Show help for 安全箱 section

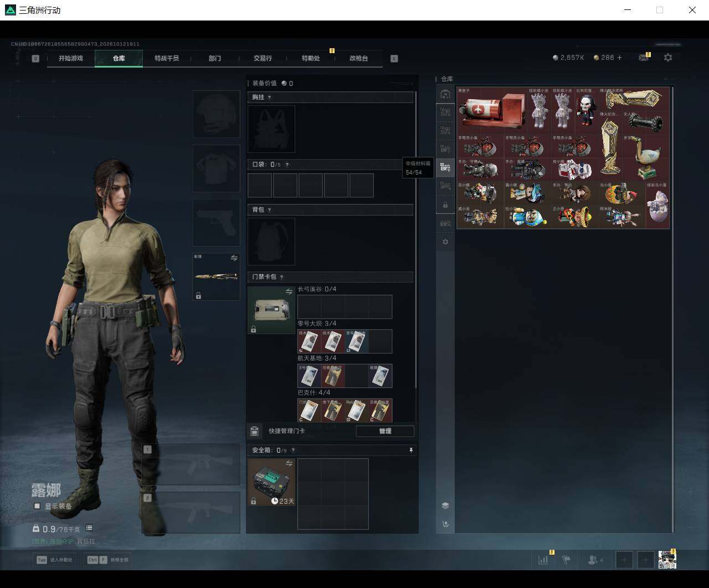pos(293,451)
